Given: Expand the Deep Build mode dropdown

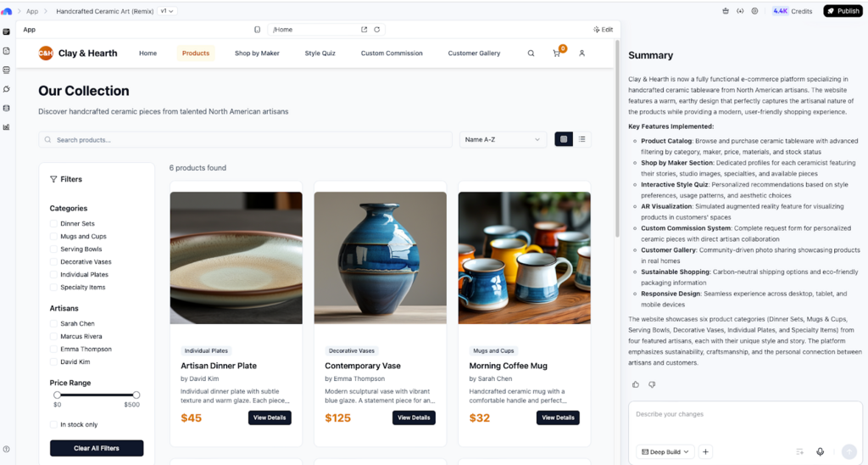Looking at the screenshot, I should 665,451.
